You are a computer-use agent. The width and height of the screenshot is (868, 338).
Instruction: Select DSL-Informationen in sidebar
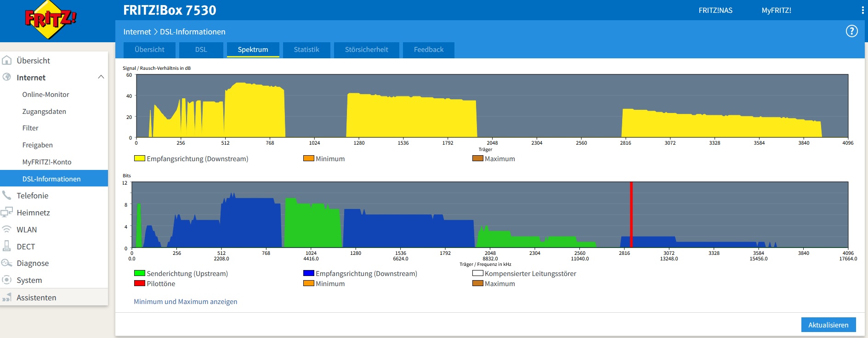pos(54,179)
